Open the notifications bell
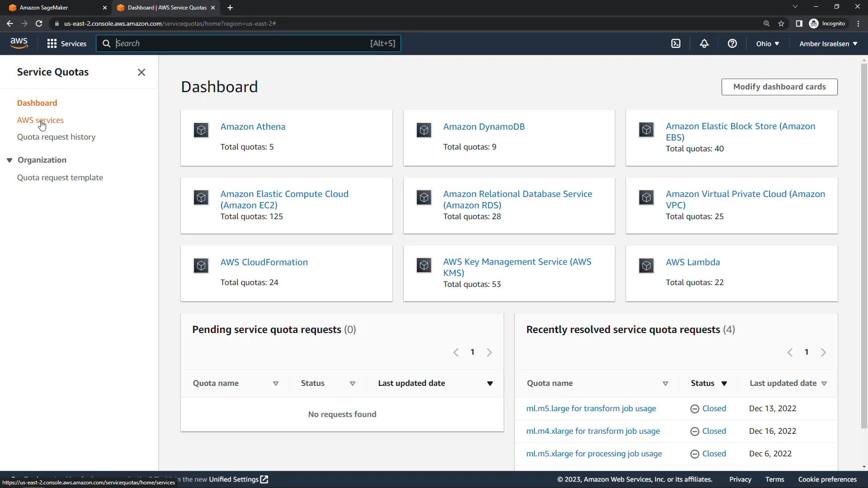Image resolution: width=868 pixels, height=488 pixels. tap(704, 43)
